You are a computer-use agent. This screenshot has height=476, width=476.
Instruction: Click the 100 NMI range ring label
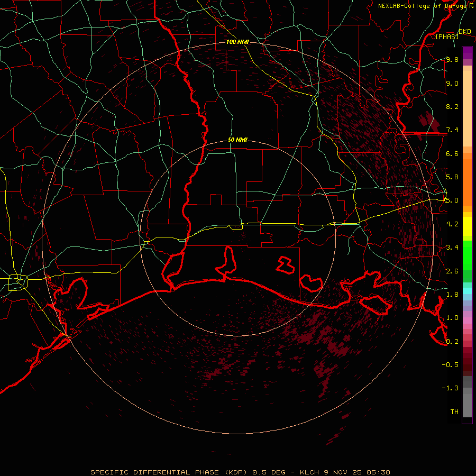pyautogui.click(x=237, y=42)
